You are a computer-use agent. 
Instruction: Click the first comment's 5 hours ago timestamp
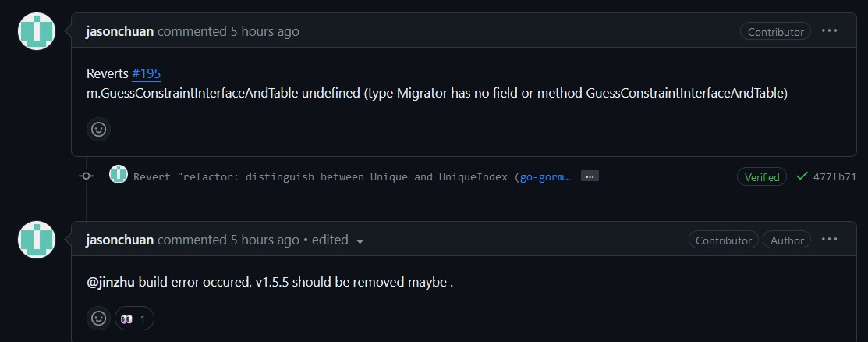click(x=264, y=31)
